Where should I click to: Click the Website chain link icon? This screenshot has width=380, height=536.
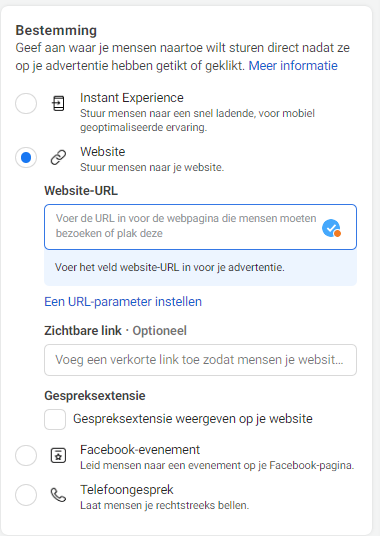58,158
